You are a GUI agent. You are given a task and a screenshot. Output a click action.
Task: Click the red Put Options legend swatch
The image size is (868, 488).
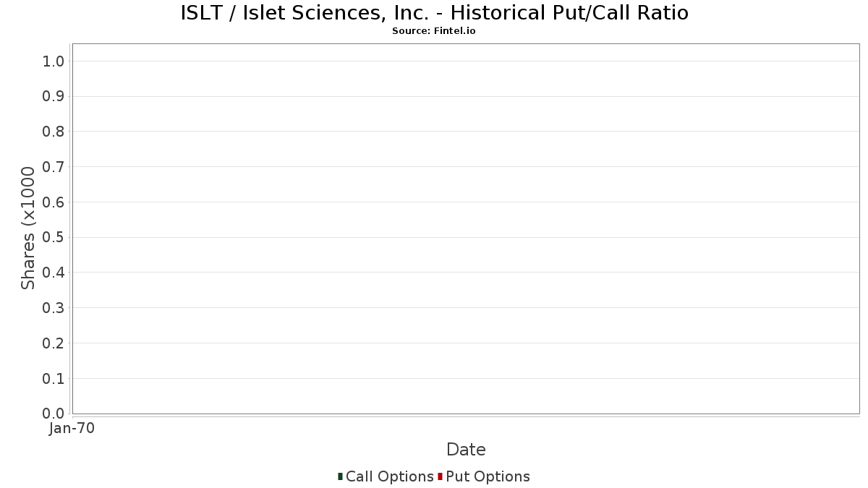point(440,476)
